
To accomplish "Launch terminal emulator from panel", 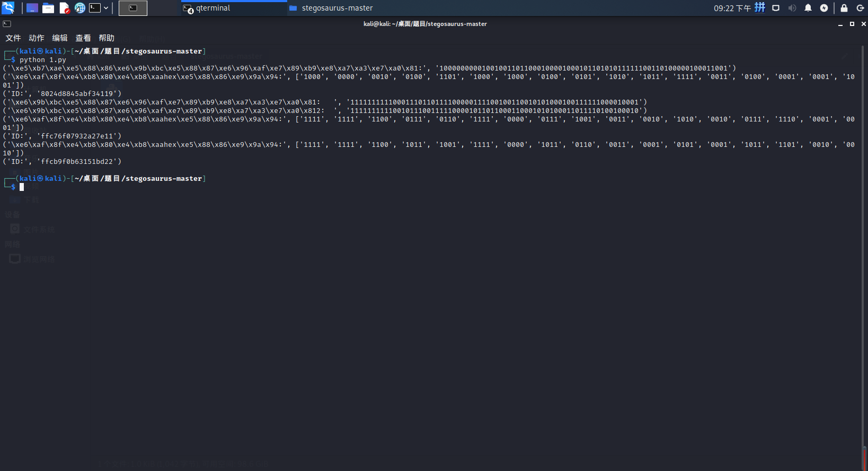I will [95, 8].
